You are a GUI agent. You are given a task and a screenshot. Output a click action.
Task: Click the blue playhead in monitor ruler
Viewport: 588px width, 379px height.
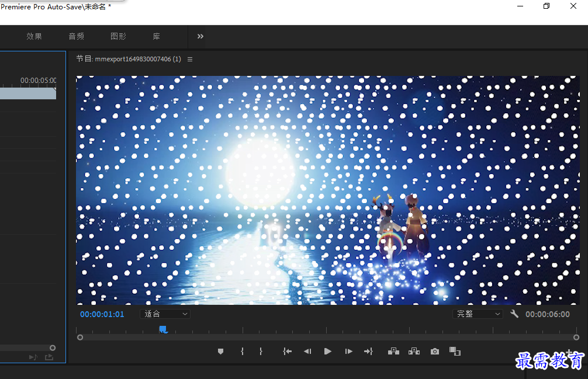163,329
